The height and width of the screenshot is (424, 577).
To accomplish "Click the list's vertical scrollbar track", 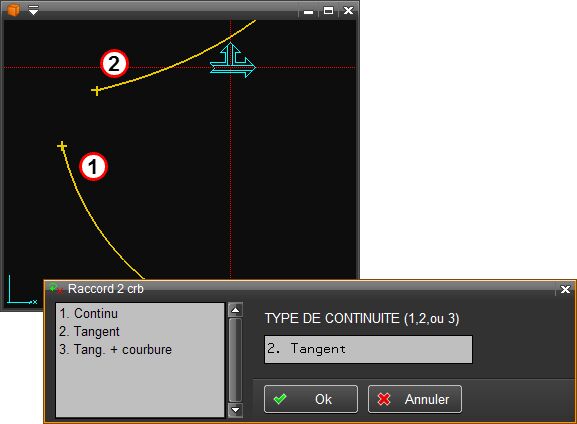I will tap(236, 360).
